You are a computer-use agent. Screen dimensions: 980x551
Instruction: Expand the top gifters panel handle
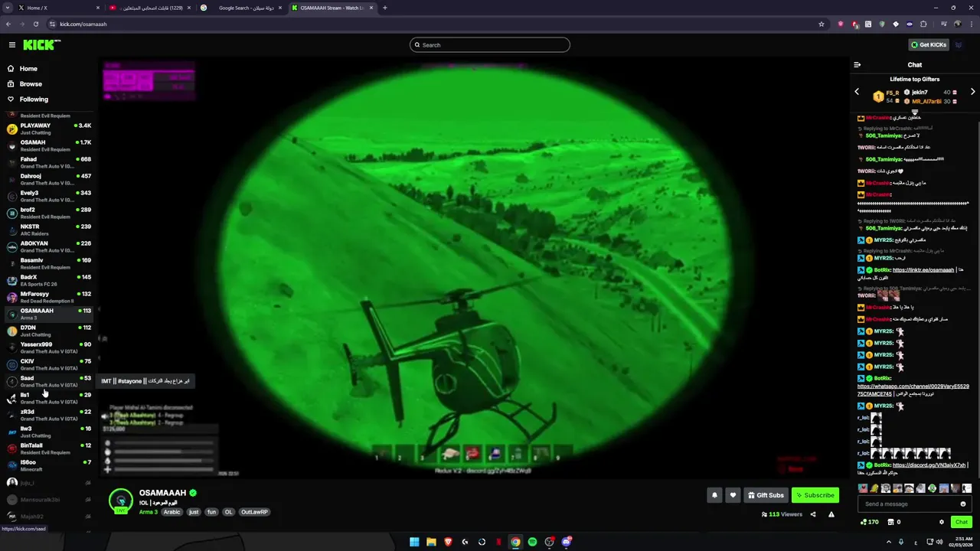click(914, 111)
